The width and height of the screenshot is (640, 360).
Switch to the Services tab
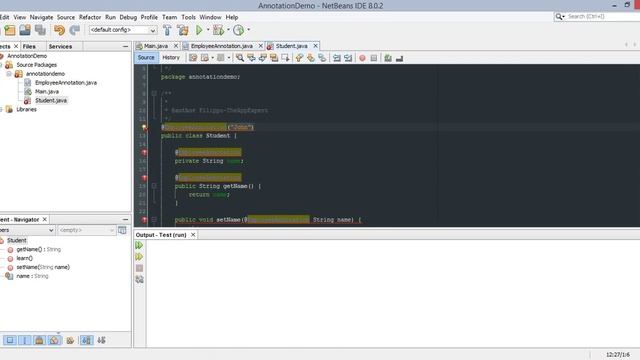pyautogui.click(x=60, y=47)
